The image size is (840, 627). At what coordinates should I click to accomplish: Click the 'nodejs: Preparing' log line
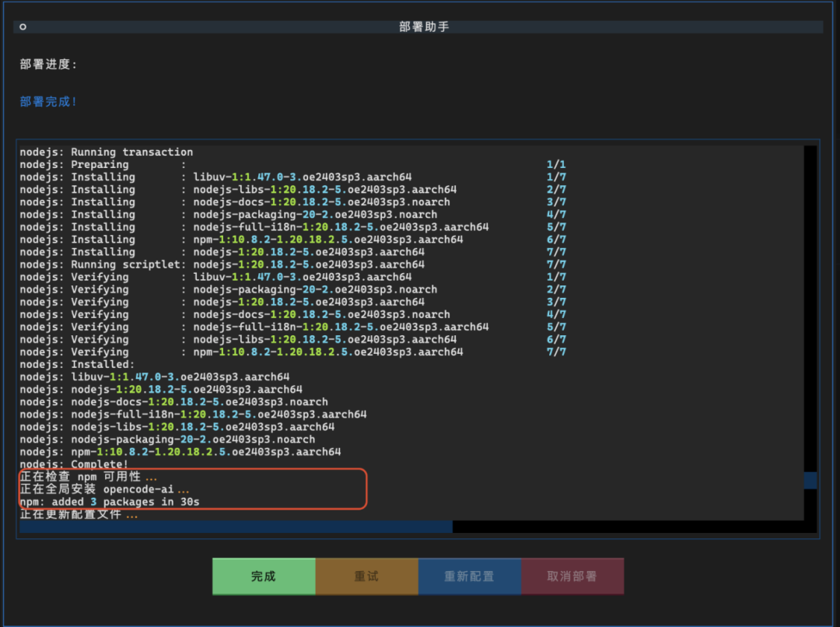point(292,164)
